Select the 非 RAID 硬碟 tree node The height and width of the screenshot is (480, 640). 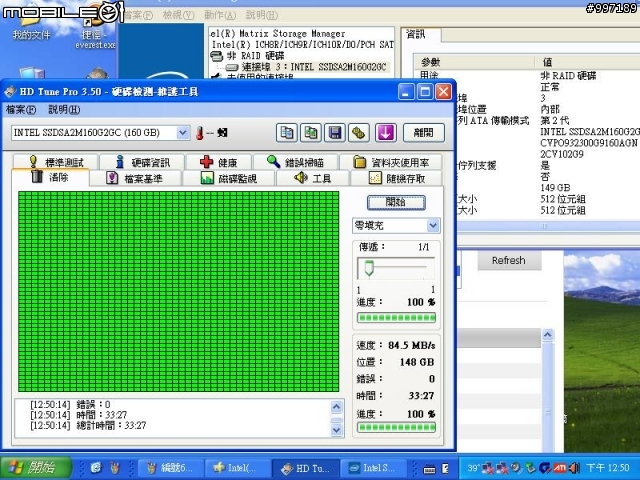pyautogui.click(x=256, y=56)
